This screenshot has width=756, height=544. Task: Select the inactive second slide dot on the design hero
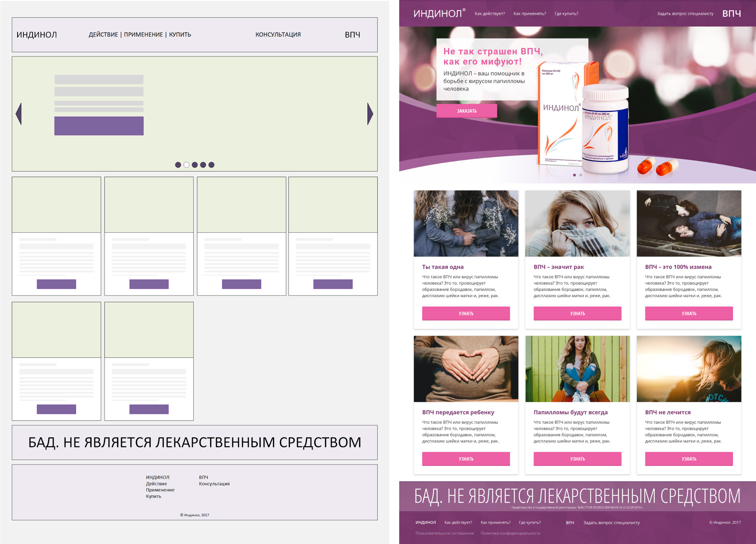pos(581,175)
